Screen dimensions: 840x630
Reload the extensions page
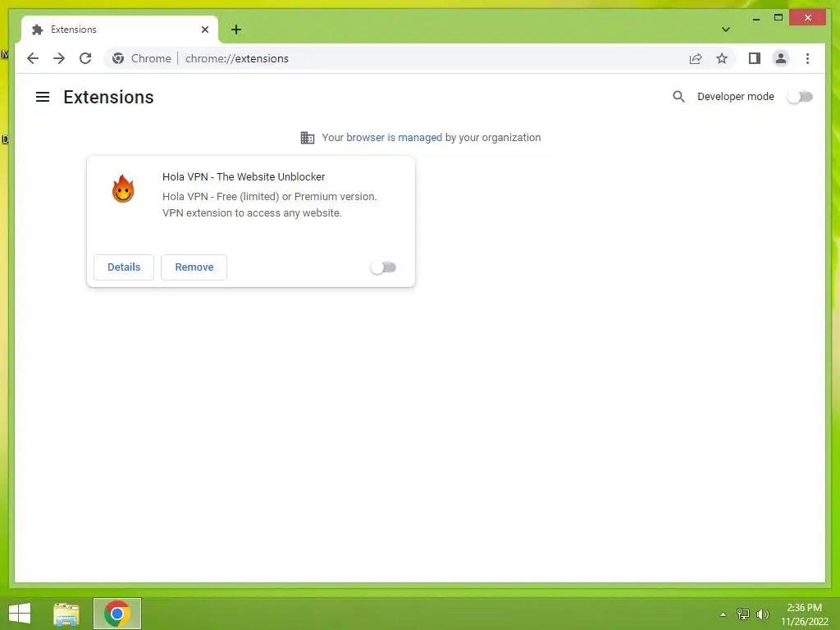(x=85, y=58)
